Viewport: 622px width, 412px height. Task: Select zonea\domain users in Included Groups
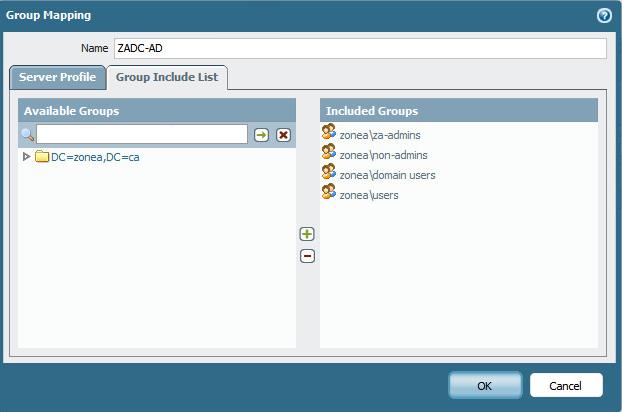(x=388, y=175)
